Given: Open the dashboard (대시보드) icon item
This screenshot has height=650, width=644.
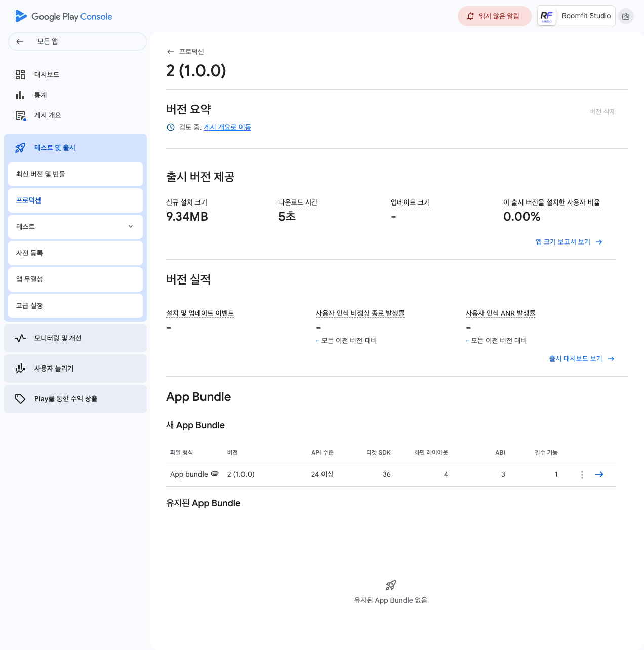Looking at the screenshot, I should tap(20, 75).
